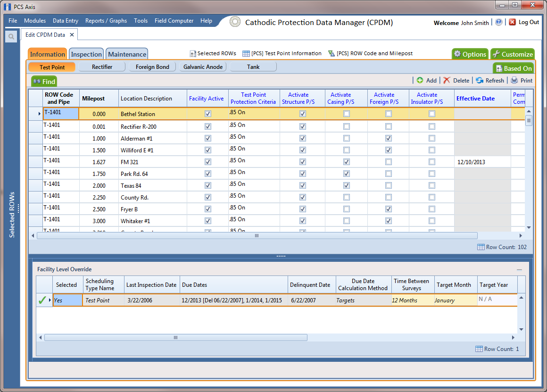The height and width of the screenshot is (392, 547).
Task: Toggle Activate Foreign P/S for Alderman #1
Action: pyautogui.click(x=388, y=138)
